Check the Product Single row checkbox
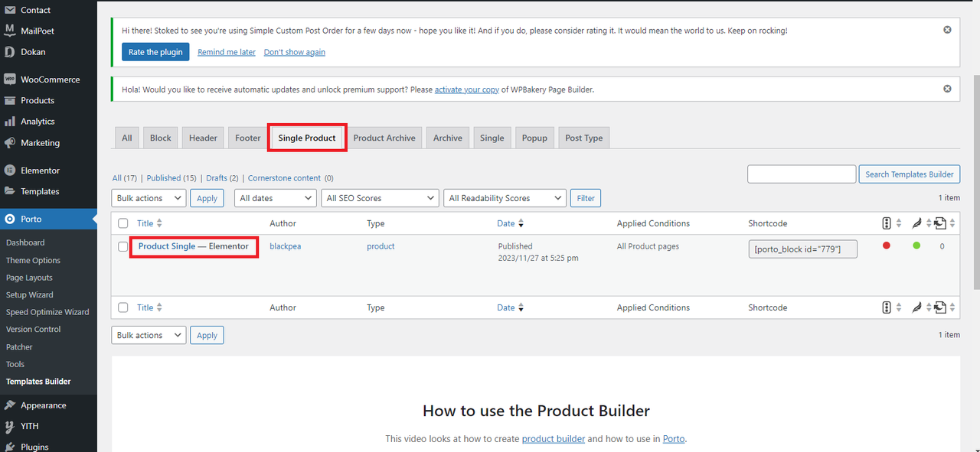This screenshot has height=452, width=980. click(x=122, y=246)
